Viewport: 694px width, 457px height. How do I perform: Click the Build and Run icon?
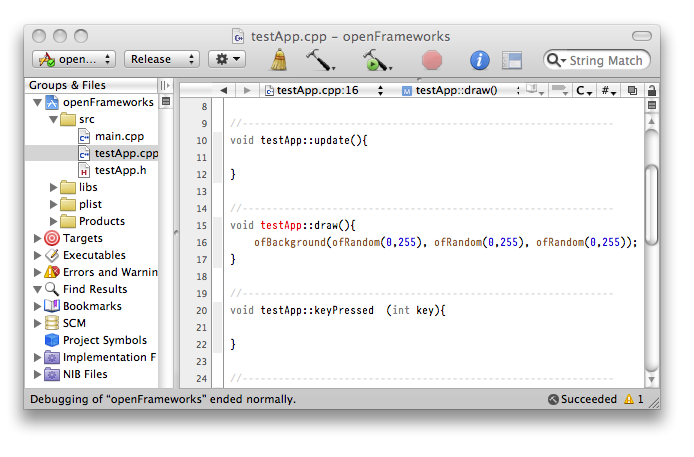pos(377,60)
